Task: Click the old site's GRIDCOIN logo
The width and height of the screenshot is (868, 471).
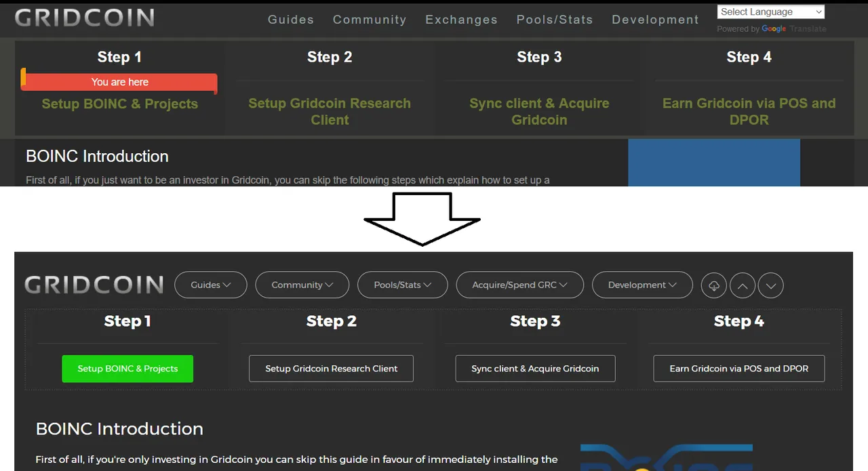Action: tap(85, 18)
